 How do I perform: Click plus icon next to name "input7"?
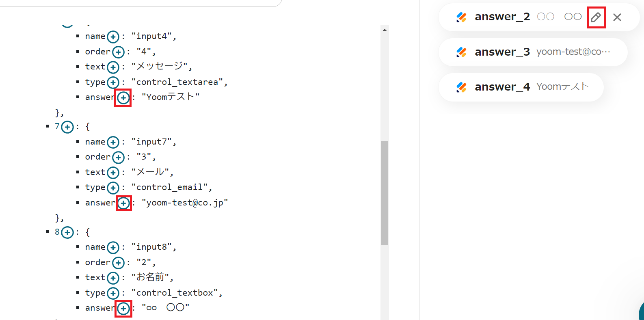point(113,143)
